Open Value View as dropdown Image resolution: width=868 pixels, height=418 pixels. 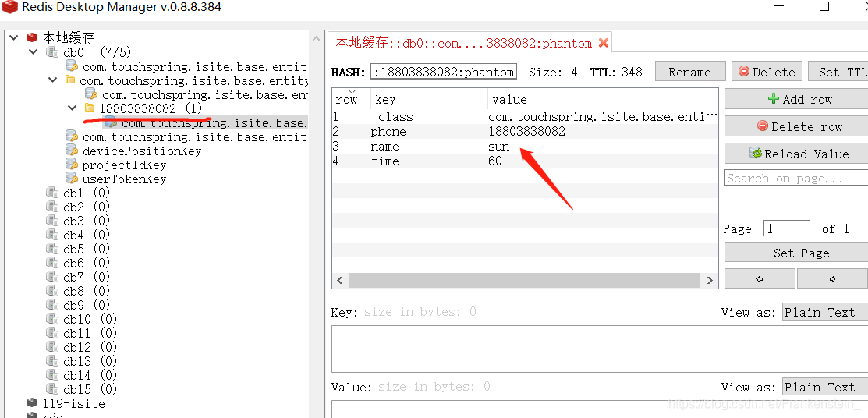click(825, 387)
